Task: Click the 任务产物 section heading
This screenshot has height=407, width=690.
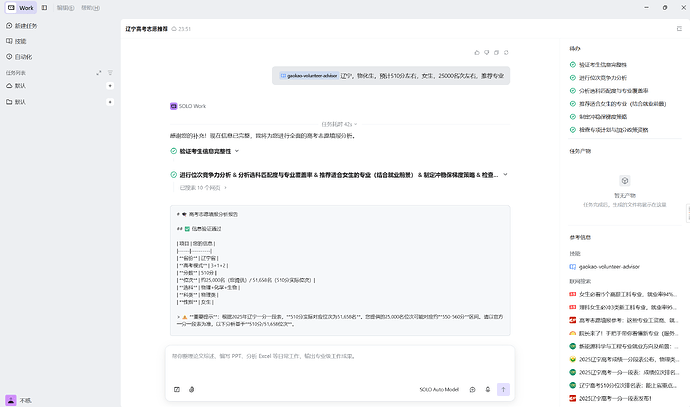Action: point(580,151)
